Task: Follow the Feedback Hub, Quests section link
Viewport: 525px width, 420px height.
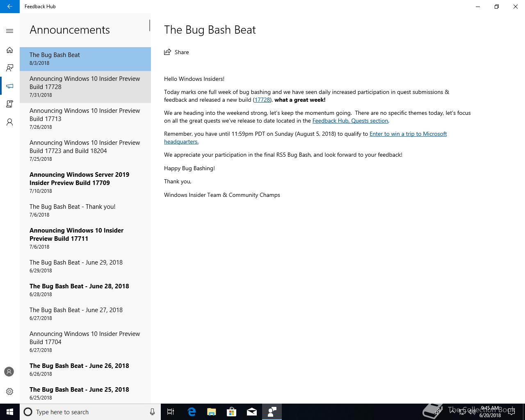Action: pos(350,121)
